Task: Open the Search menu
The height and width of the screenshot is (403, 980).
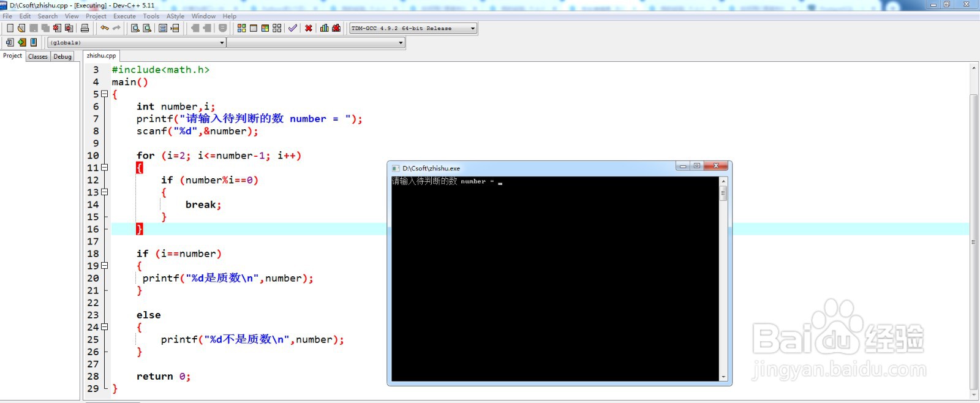Action: [48, 16]
